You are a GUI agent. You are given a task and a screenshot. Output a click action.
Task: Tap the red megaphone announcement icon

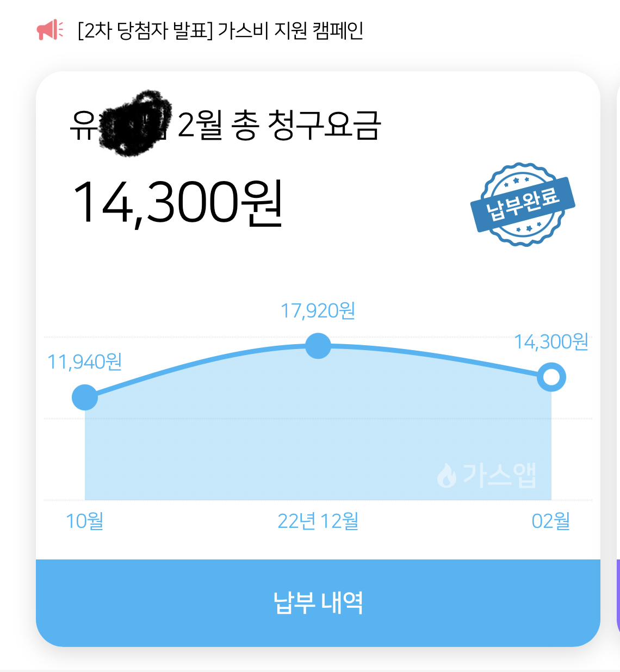[x=49, y=30]
